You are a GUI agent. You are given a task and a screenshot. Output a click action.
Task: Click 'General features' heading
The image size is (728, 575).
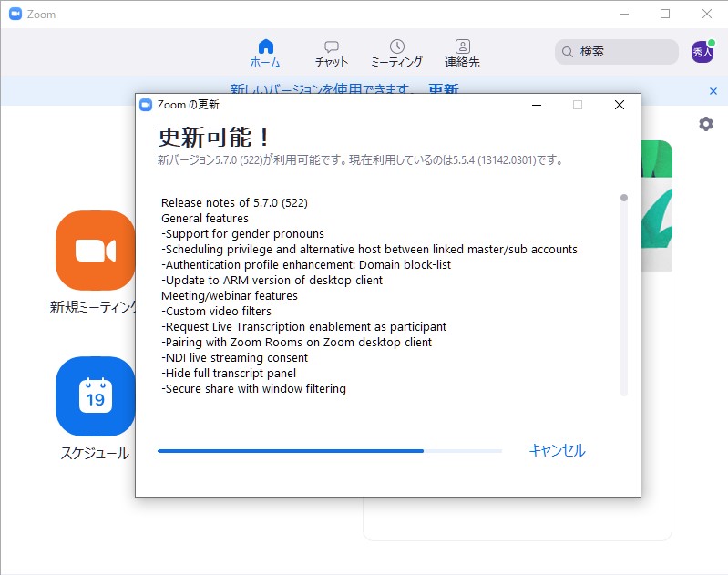click(x=205, y=219)
